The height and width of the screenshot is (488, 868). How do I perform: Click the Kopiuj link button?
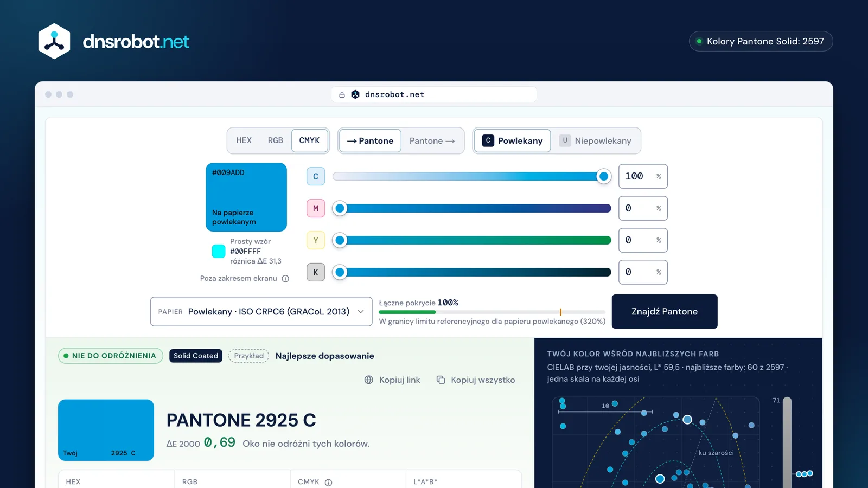392,380
